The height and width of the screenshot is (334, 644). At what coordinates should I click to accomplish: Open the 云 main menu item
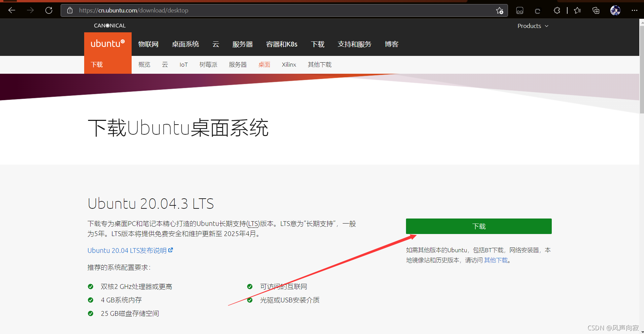click(x=216, y=44)
